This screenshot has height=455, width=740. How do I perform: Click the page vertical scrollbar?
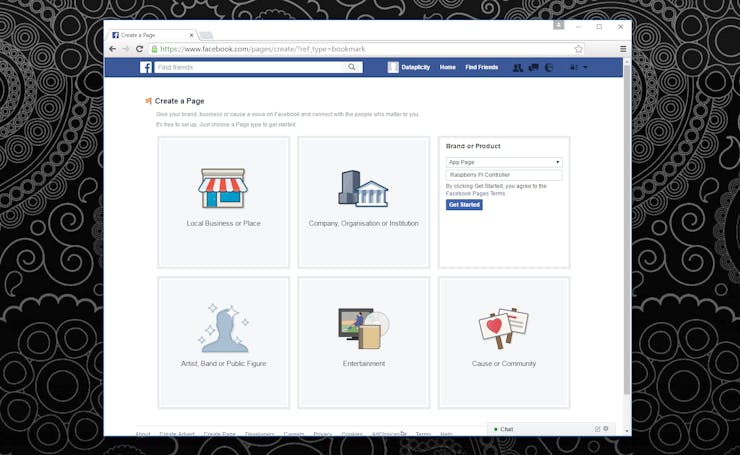[627, 230]
